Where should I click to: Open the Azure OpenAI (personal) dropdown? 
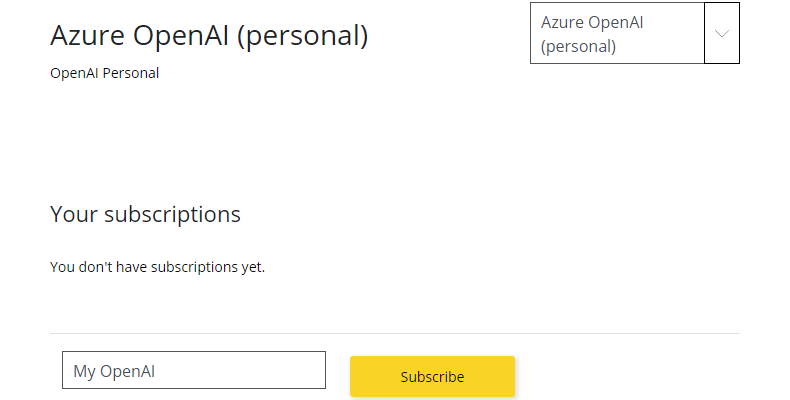point(635,33)
